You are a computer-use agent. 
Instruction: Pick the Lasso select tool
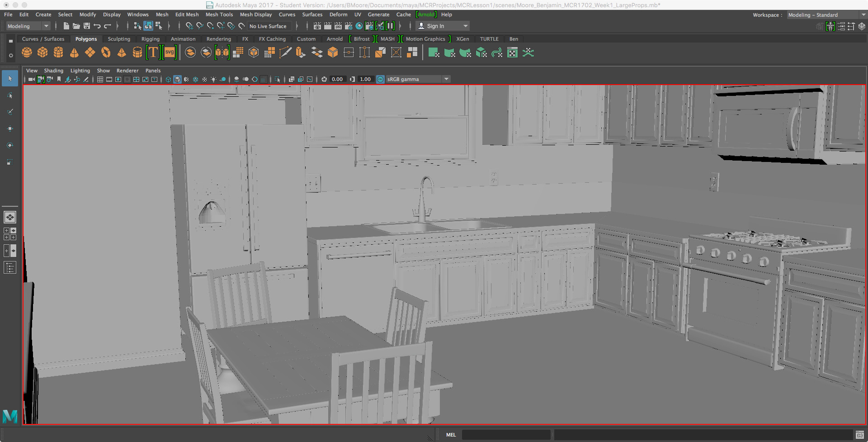coord(10,95)
